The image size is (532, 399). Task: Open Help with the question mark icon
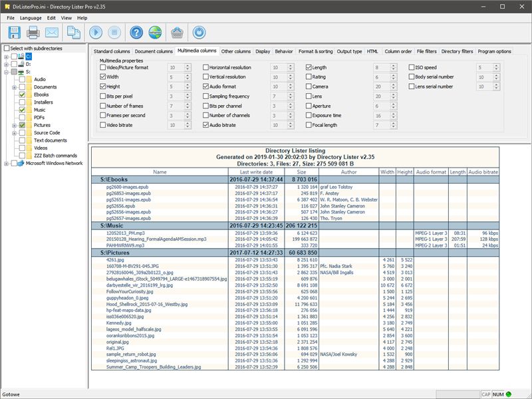136,33
